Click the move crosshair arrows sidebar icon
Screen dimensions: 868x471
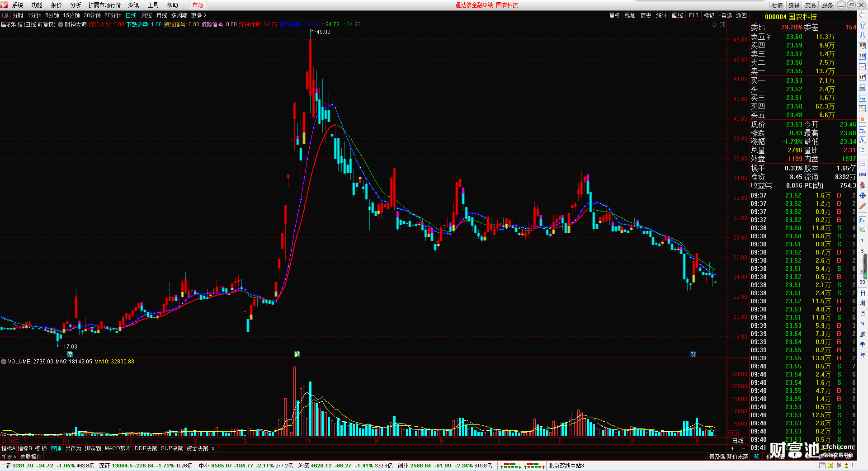(862, 196)
